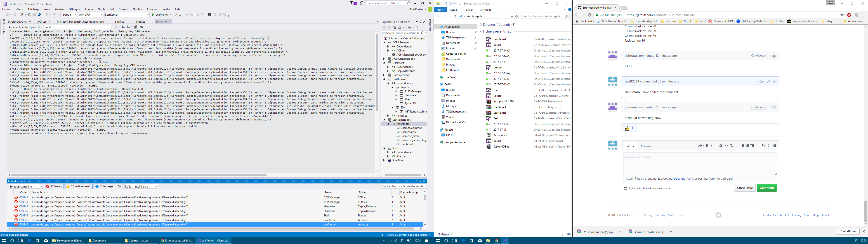The width and height of the screenshot is (868, 244).
Task: Collapse the References node under LeafKernelBoot
Action: tap(389, 124)
